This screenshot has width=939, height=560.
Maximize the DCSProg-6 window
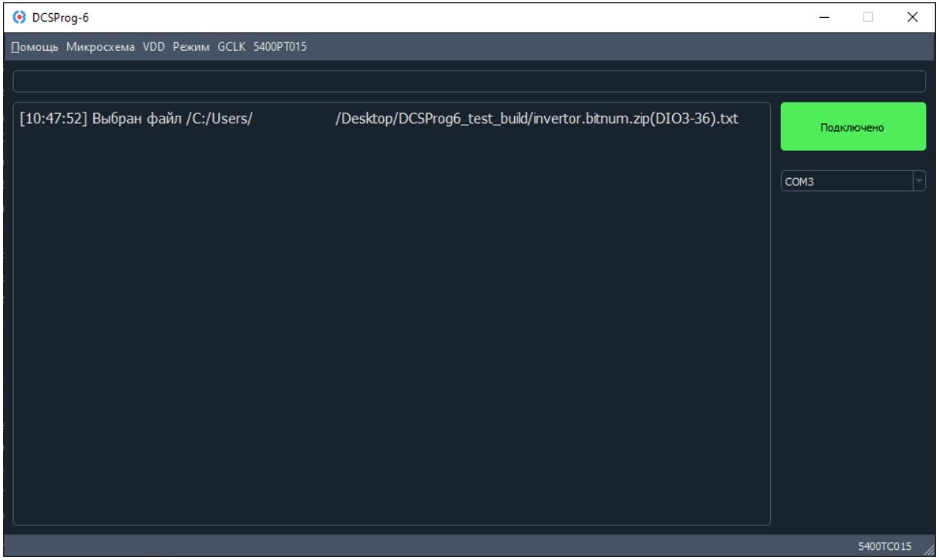868,16
